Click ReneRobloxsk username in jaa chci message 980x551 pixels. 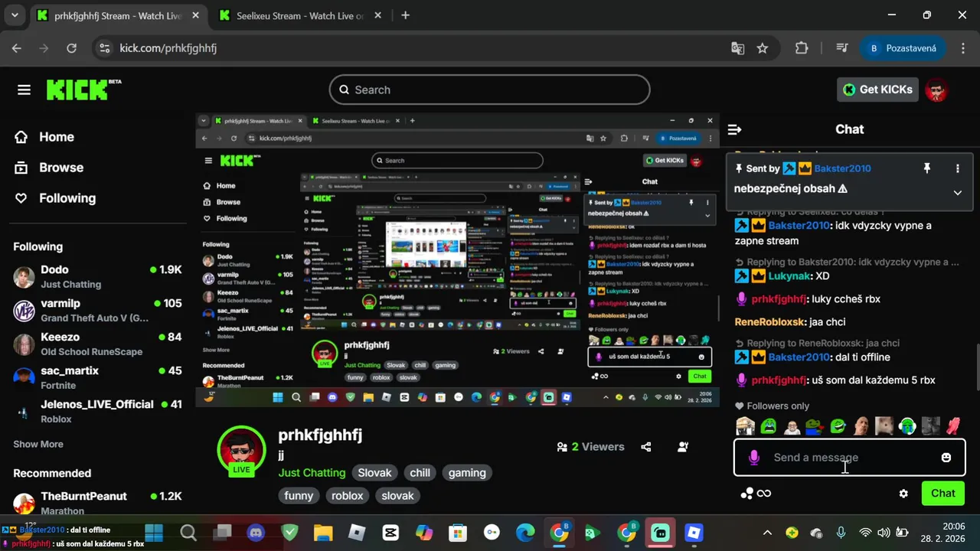[x=770, y=322]
